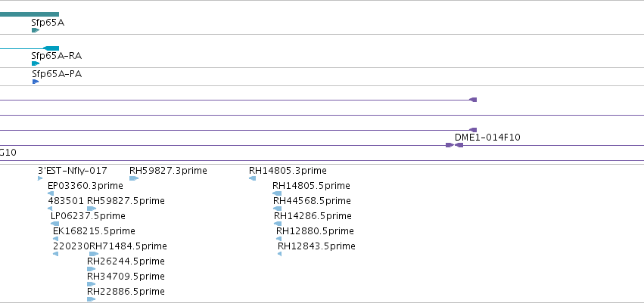
Task: Click the RH59827.3prime EST arrow
Action: tap(133, 178)
